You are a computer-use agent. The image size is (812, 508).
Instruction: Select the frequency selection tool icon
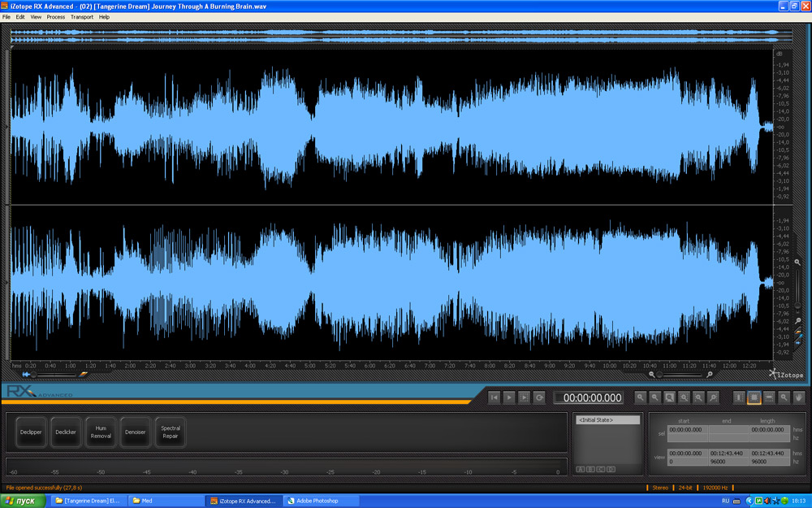769,397
